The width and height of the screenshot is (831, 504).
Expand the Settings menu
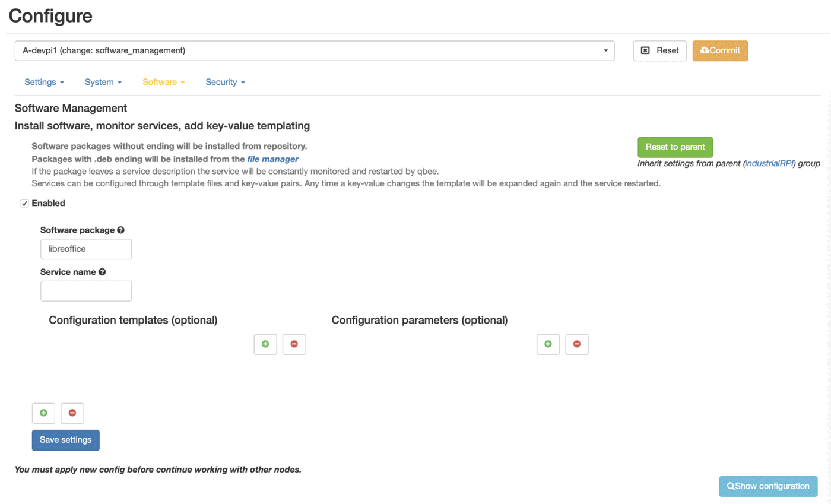(44, 83)
